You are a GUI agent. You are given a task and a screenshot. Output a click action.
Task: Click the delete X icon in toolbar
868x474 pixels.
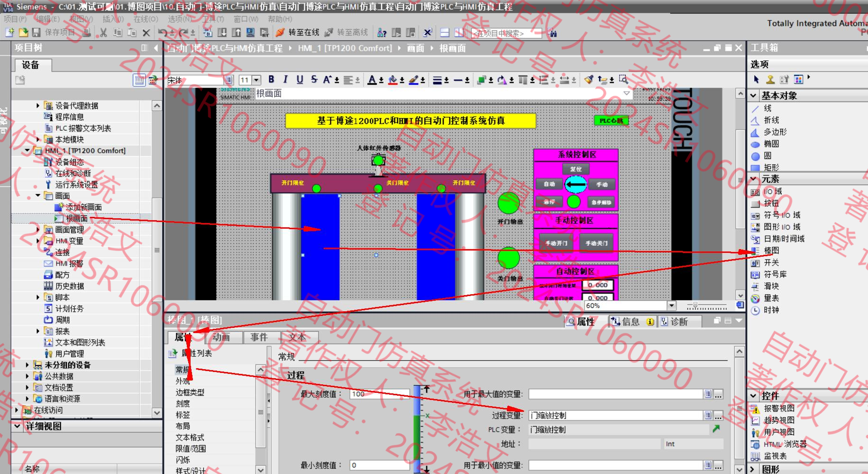click(x=146, y=32)
